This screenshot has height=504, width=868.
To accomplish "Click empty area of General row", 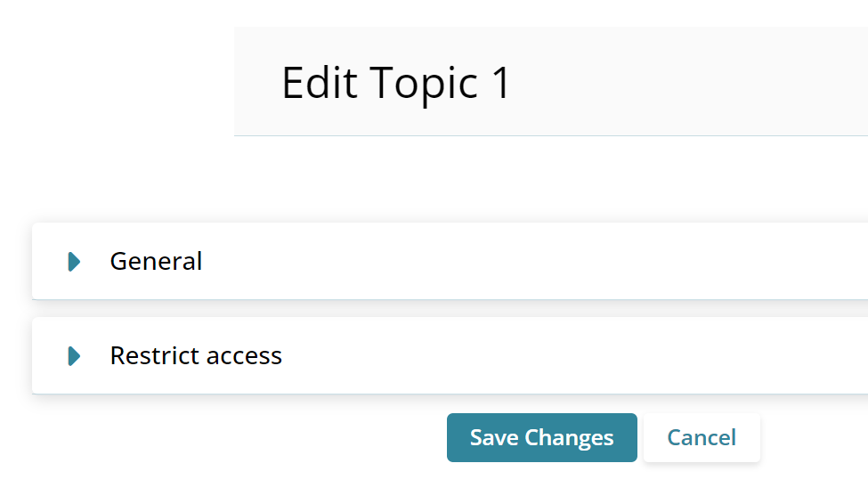I will point(534,262).
